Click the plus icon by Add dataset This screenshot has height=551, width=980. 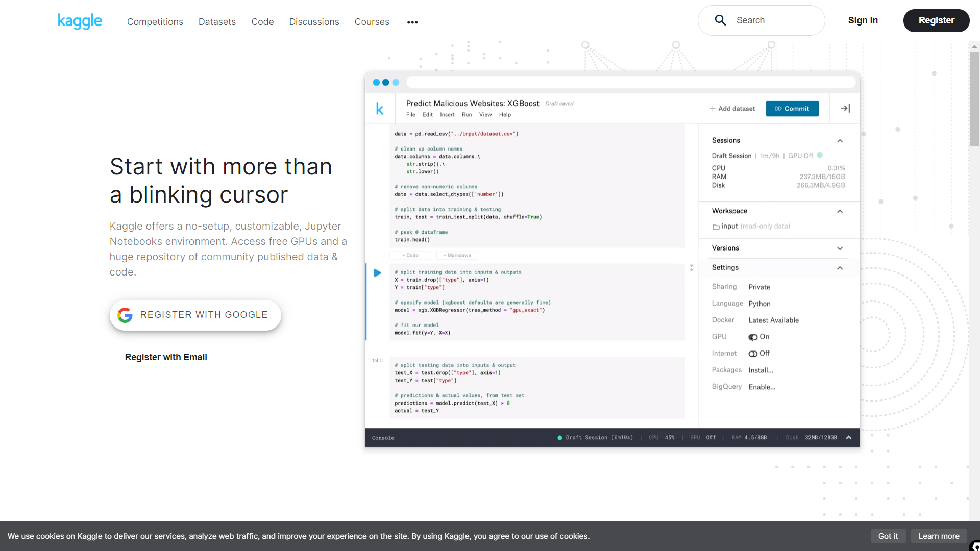[x=713, y=109]
